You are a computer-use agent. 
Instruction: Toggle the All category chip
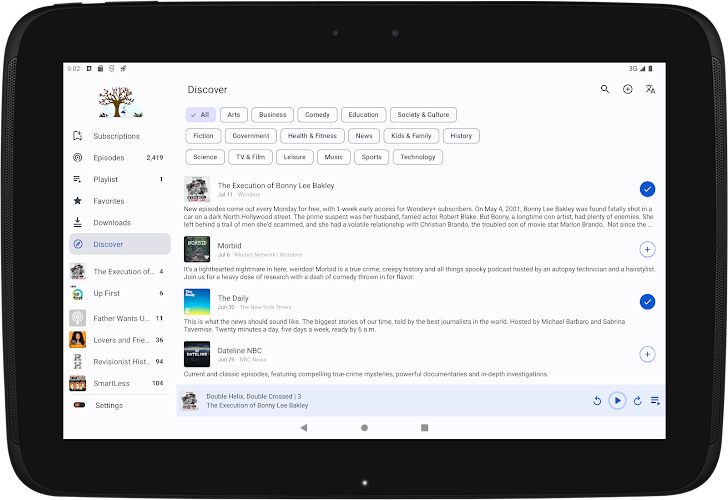point(201,115)
